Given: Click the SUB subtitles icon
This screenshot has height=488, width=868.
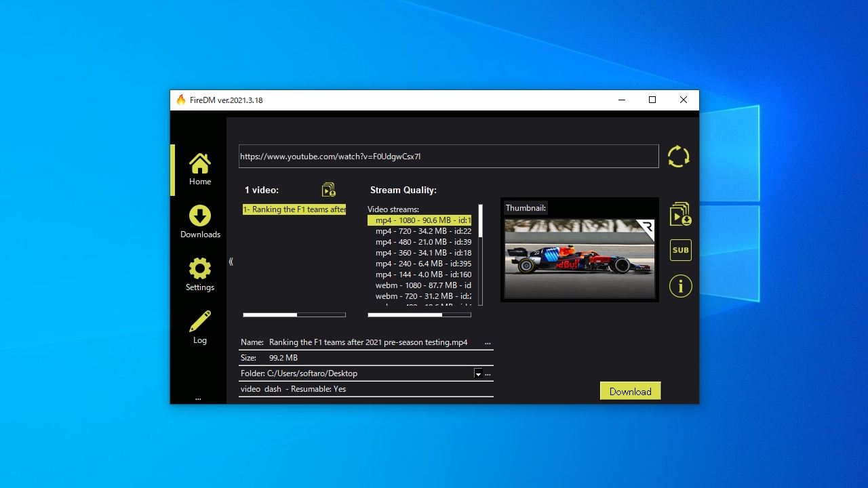Looking at the screenshot, I should pos(680,250).
